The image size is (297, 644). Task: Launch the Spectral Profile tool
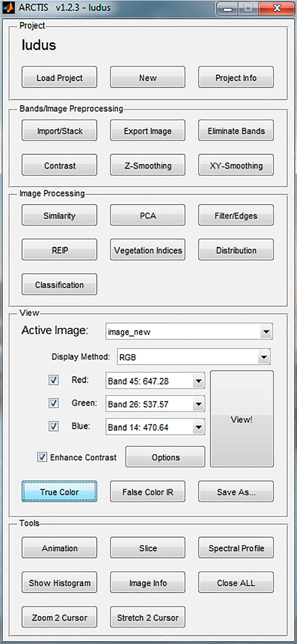(236, 548)
